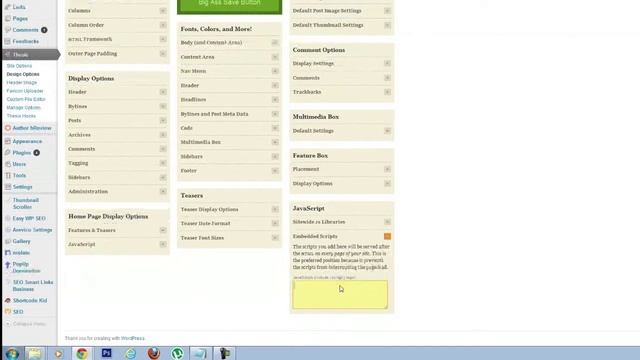Select Design Options in Thesis submenu
640x360 pixels.
coord(23,74)
